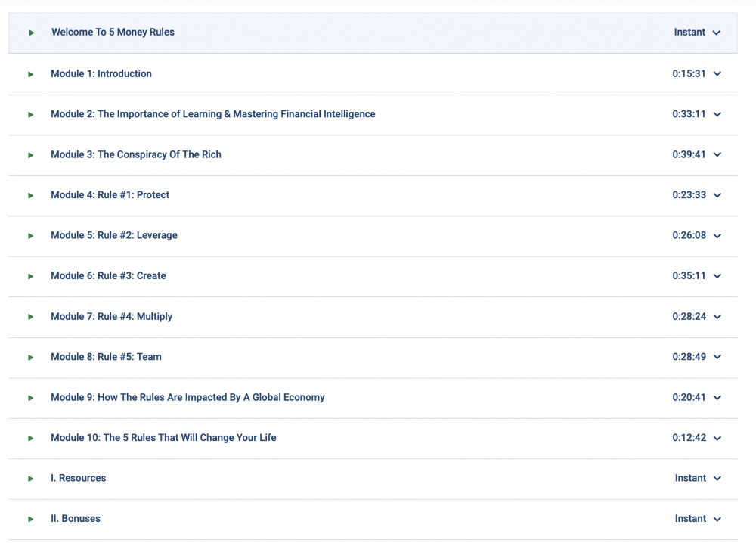Select Module 8: Rule #5: Team title
Image resolution: width=756 pixels, height=543 pixels.
(x=106, y=358)
